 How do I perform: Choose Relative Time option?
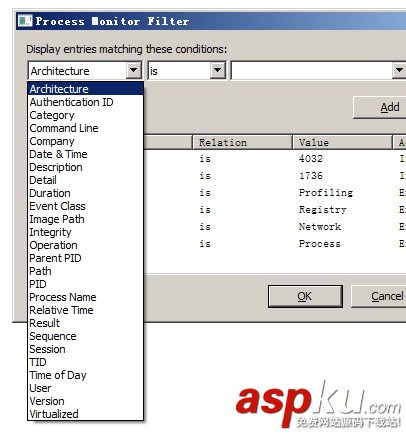point(85,310)
